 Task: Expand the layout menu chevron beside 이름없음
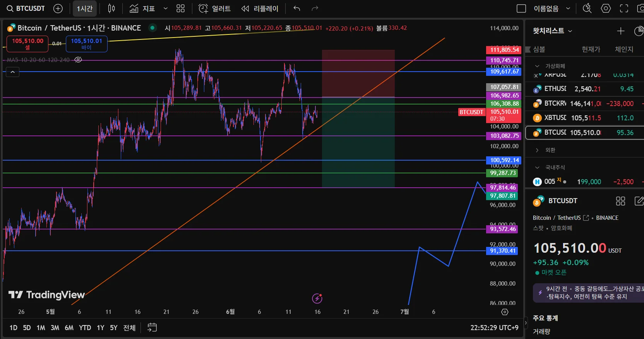coord(568,9)
